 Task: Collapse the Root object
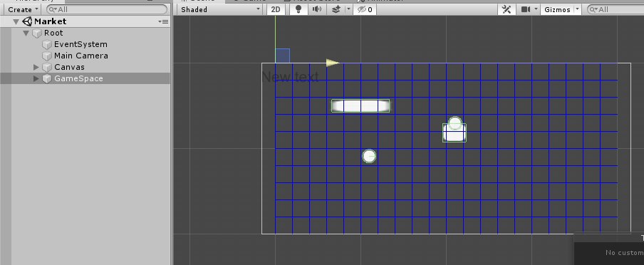pyautogui.click(x=26, y=33)
